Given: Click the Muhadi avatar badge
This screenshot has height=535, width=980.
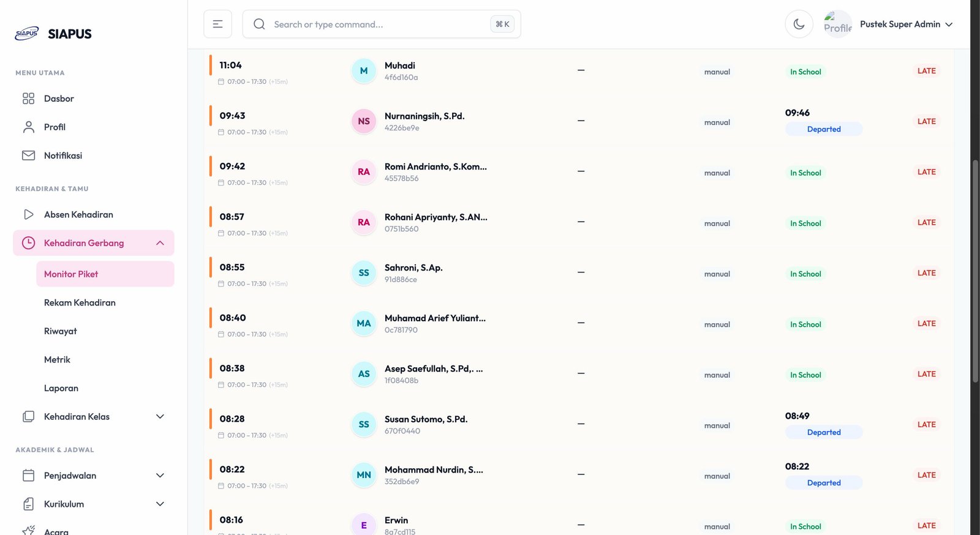Looking at the screenshot, I should click(364, 71).
